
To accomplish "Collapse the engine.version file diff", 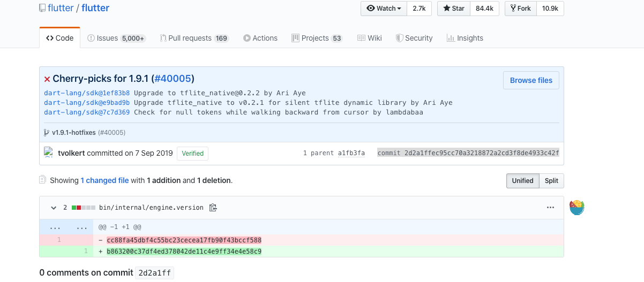I will coord(54,208).
